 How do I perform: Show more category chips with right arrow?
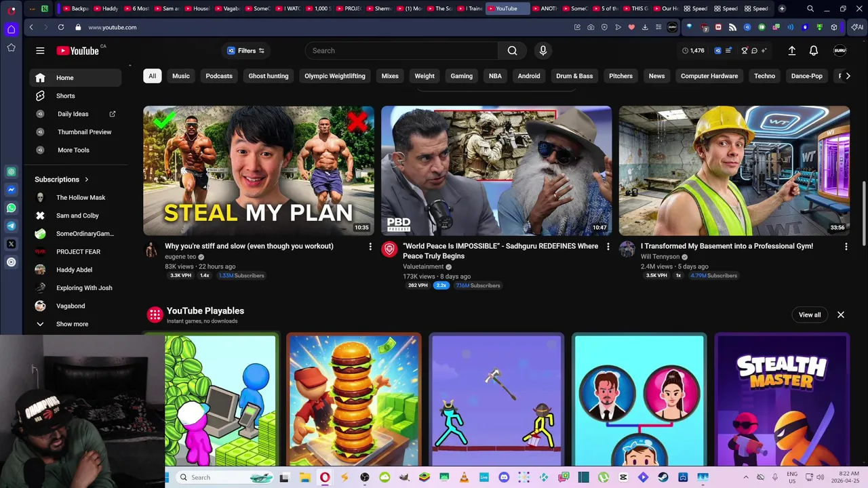(x=848, y=76)
